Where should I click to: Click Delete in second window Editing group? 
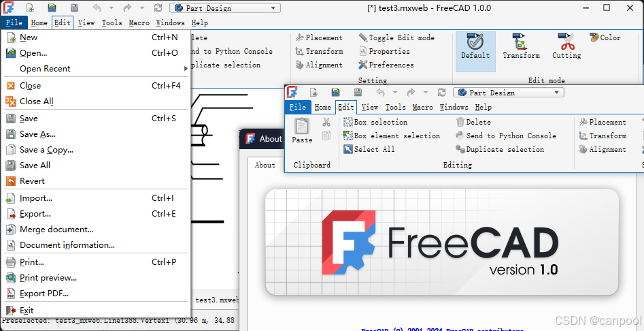click(473, 122)
